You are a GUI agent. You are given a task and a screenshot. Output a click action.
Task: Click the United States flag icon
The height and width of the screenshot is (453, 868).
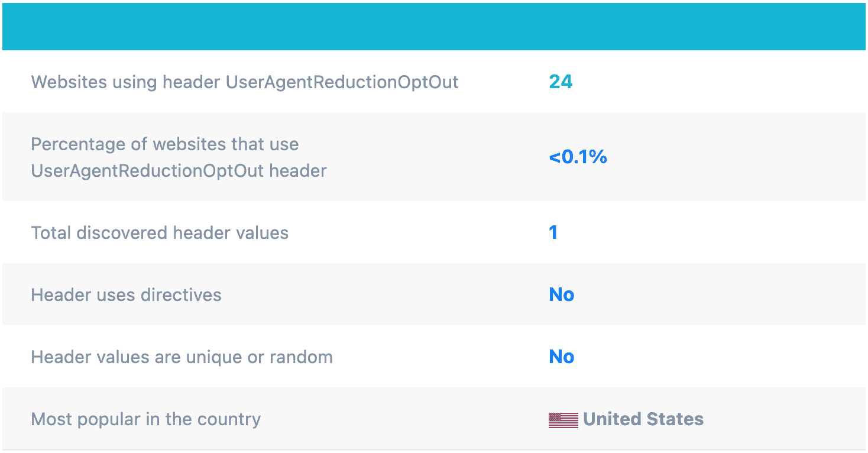[563, 420]
